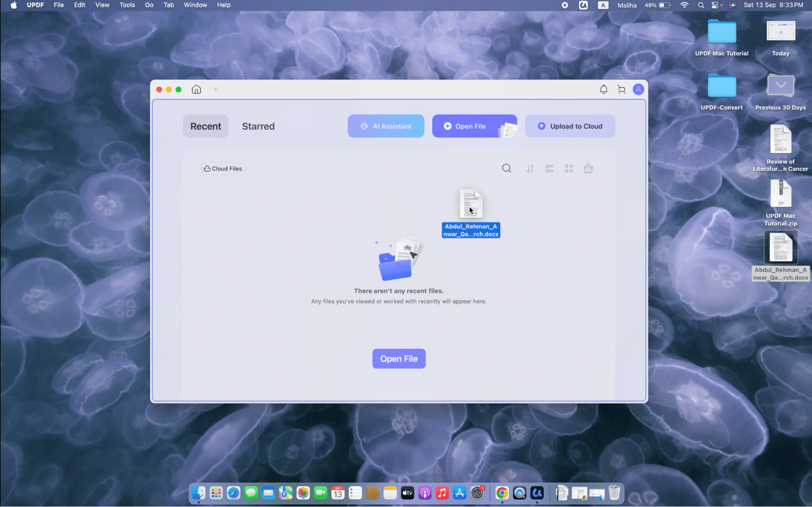Screen dimensions: 812x507
Task: Open Finder from the Dock
Action: [199, 493]
